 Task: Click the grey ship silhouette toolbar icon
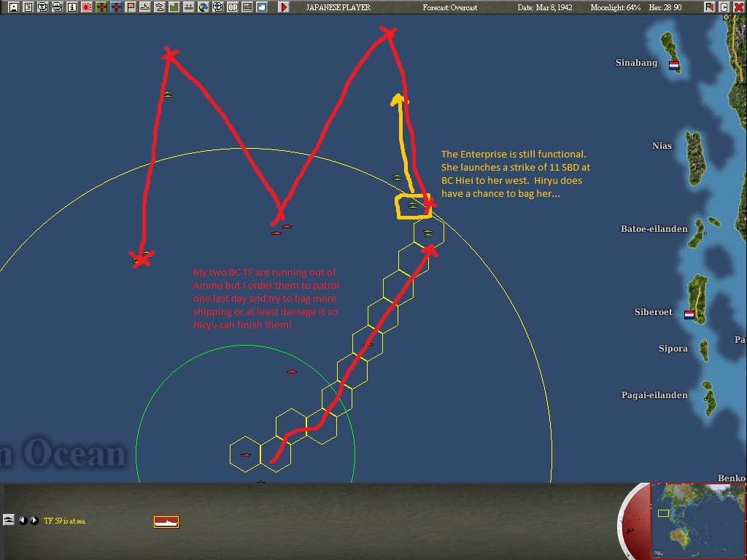click(189, 7)
